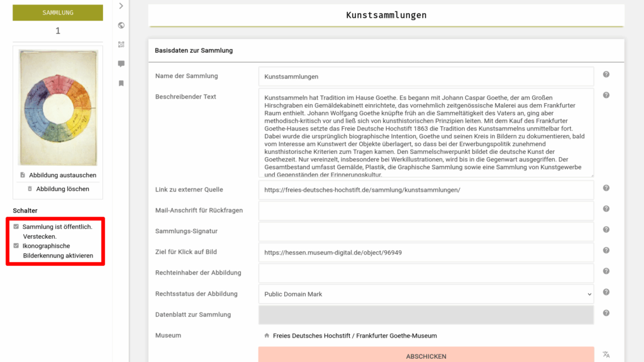
Task: Open the comment bubble icon in the sidebar
Action: pyautogui.click(x=121, y=63)
